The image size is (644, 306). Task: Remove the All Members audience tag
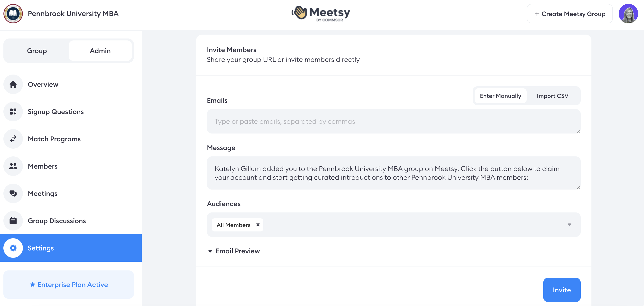[x=258, y=225]
